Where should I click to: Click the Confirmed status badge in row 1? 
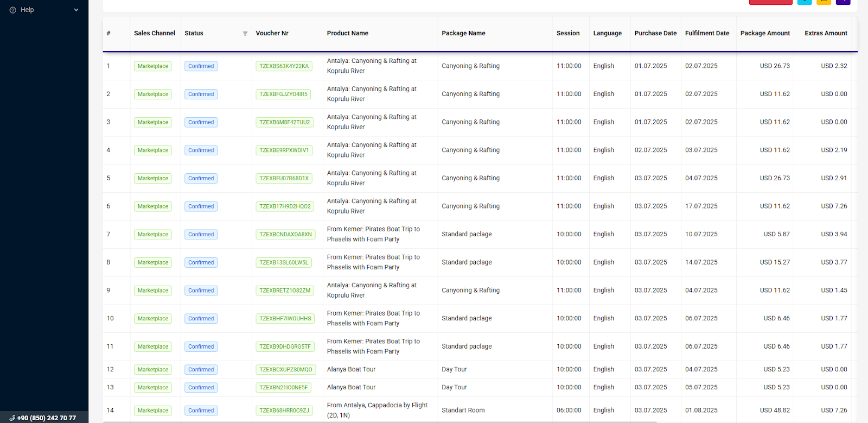[x=201, y=66]
